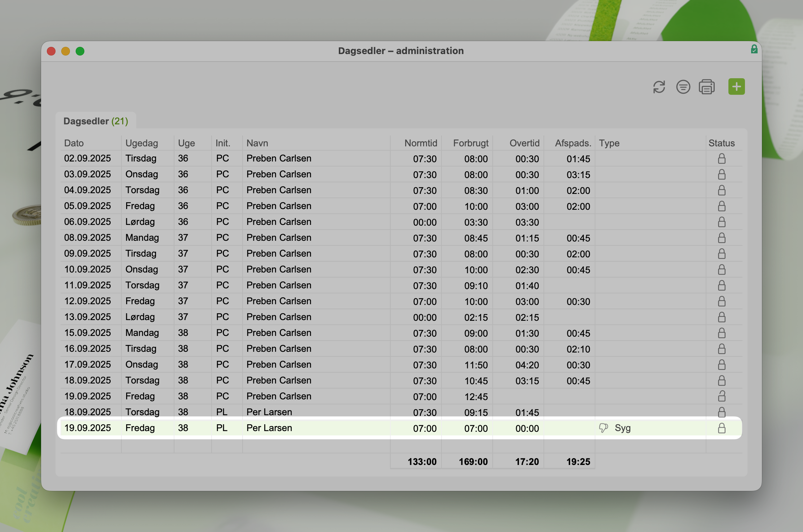The width and height of the screenshot is (803, 532).
Task: Click the 169:00 Forbrugt total
Action: tap(473, 462)
